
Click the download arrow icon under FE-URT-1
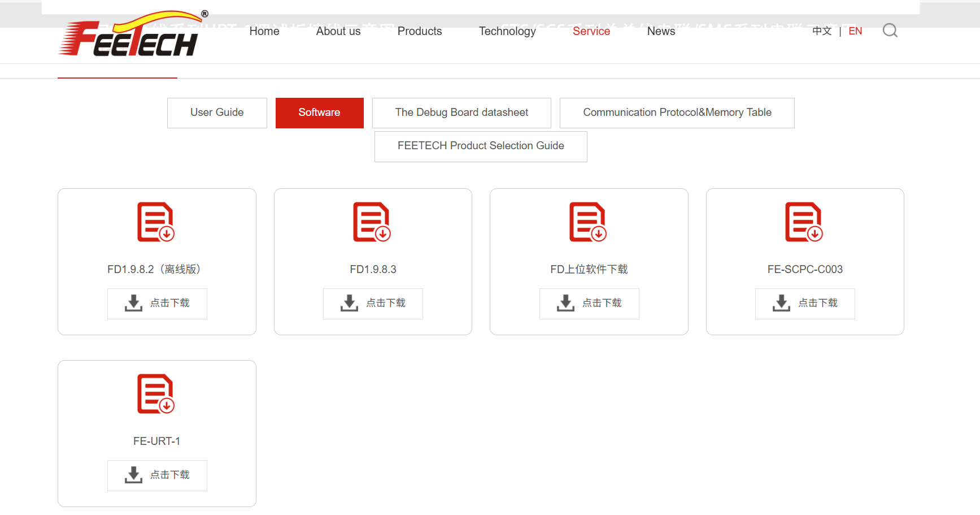pyautogui.click(x=133, y=475)
